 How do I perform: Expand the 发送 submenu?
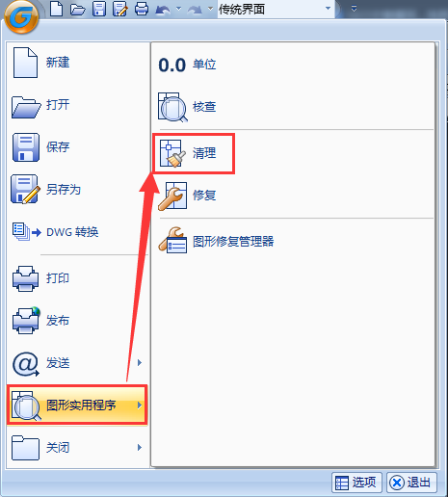(77, 363)
